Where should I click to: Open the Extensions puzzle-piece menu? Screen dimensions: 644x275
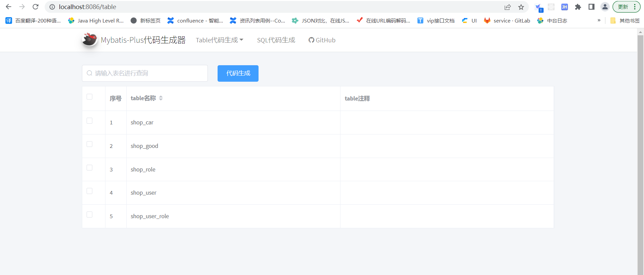pos(578,7)
